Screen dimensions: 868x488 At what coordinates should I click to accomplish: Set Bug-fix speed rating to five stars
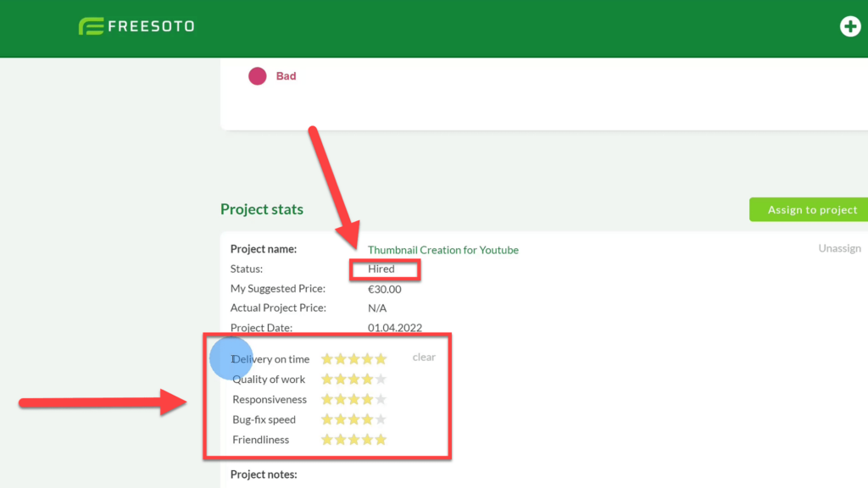point(381,419)
